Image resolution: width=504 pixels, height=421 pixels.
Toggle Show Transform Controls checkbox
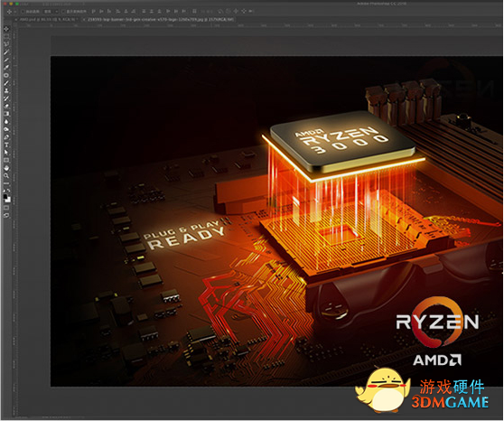pos(63,11)
